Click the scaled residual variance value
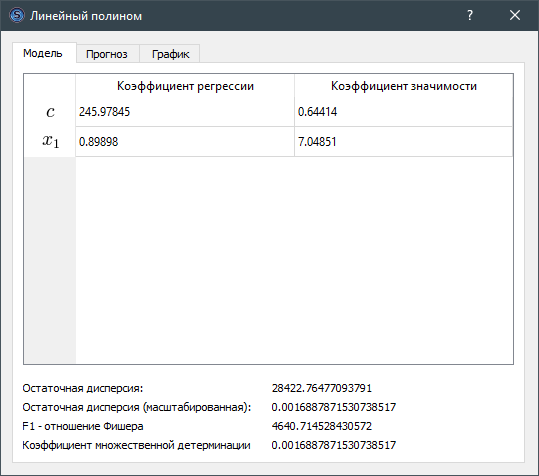Screen dimensions: 539x476 (x=334, y=407)
